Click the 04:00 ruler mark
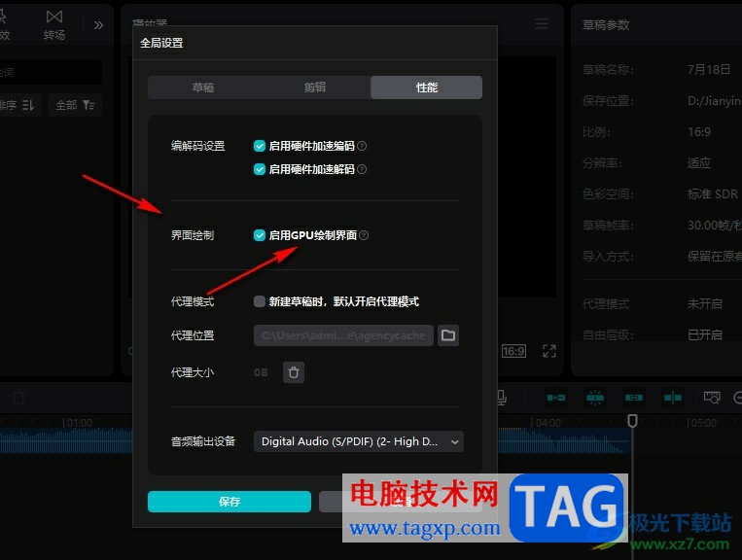 548,423
